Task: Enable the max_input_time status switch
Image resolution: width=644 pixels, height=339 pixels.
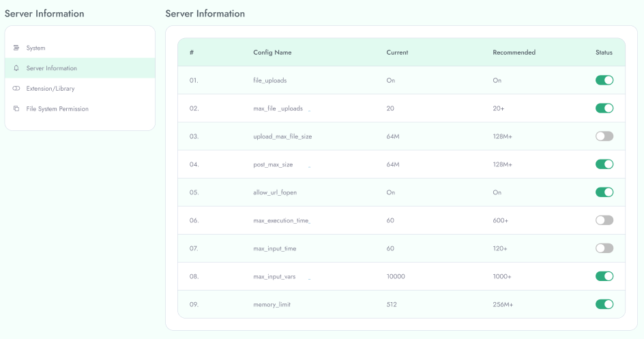Action: (604, 248)
